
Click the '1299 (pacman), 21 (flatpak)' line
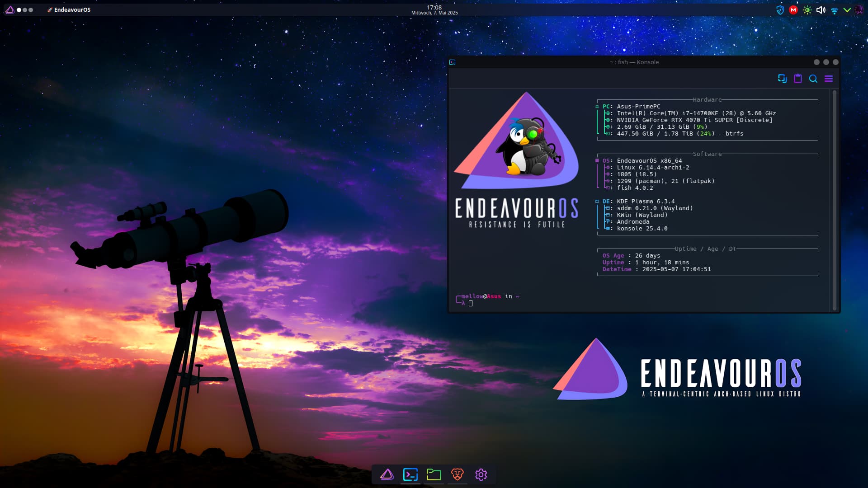coord(665,181)
